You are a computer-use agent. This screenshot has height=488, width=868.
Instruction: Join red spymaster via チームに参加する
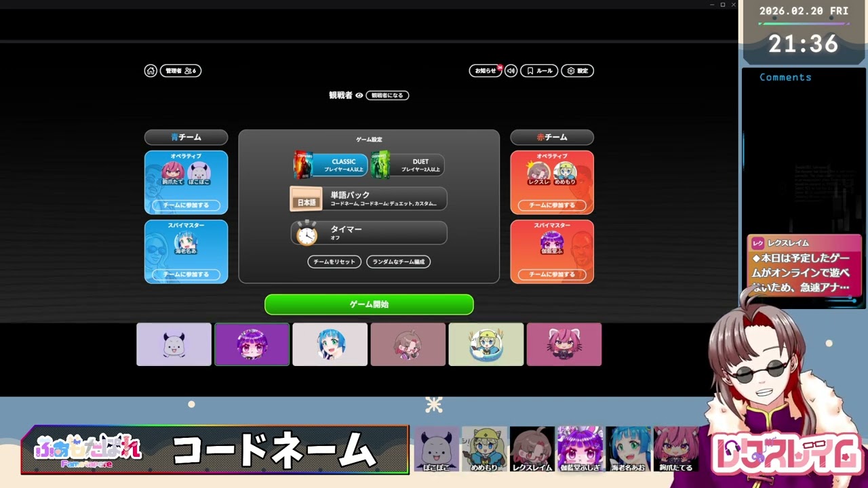pyautogui.click(x=552, y=274)
